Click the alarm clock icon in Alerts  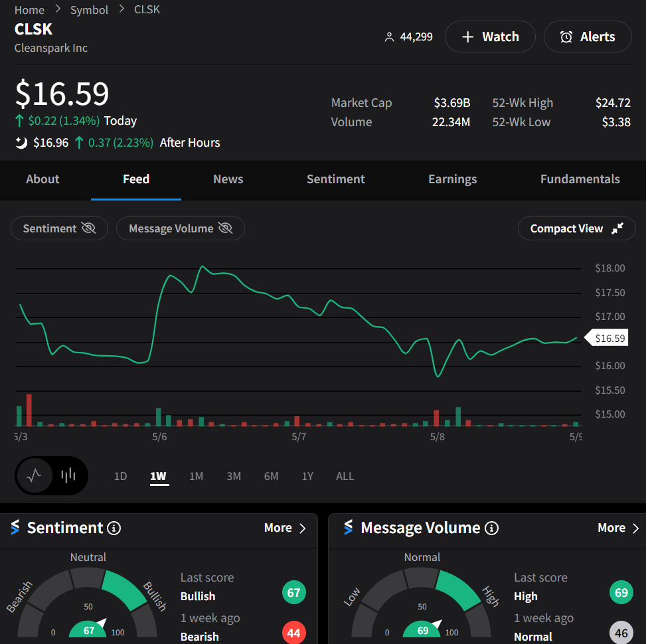click(566, 37)
